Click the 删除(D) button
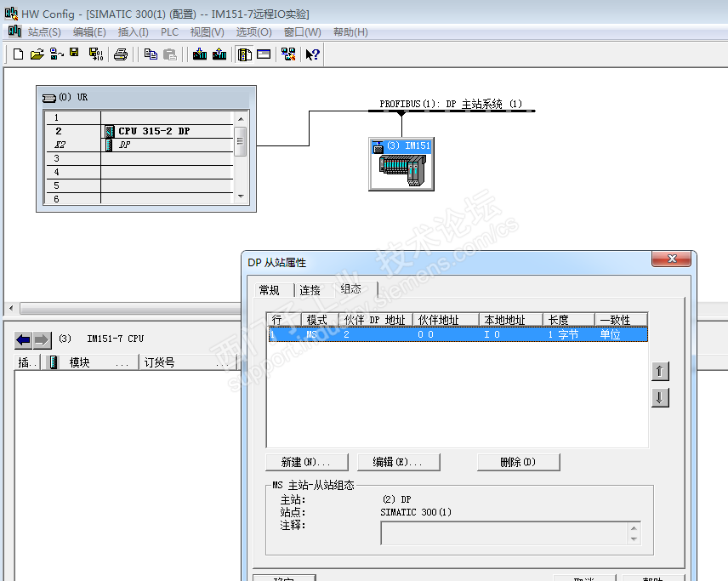728x581 pixels. [x=519, y=462]
